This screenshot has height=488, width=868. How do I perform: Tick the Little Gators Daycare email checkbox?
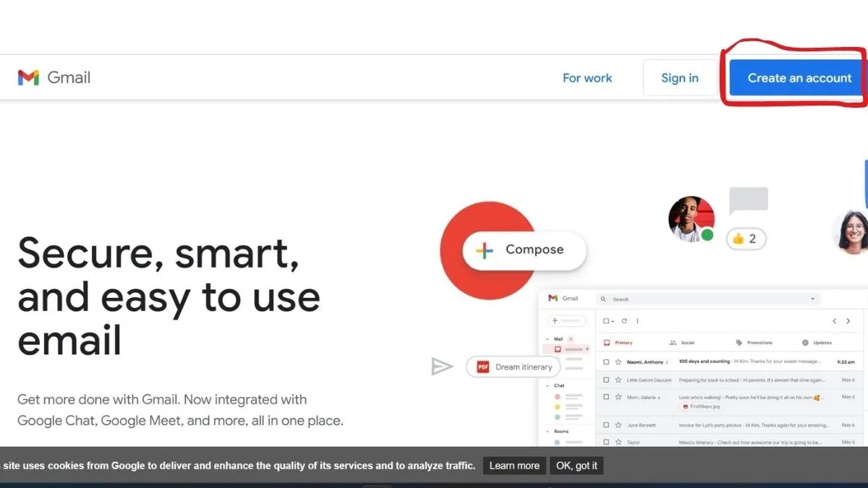[606, 380]
